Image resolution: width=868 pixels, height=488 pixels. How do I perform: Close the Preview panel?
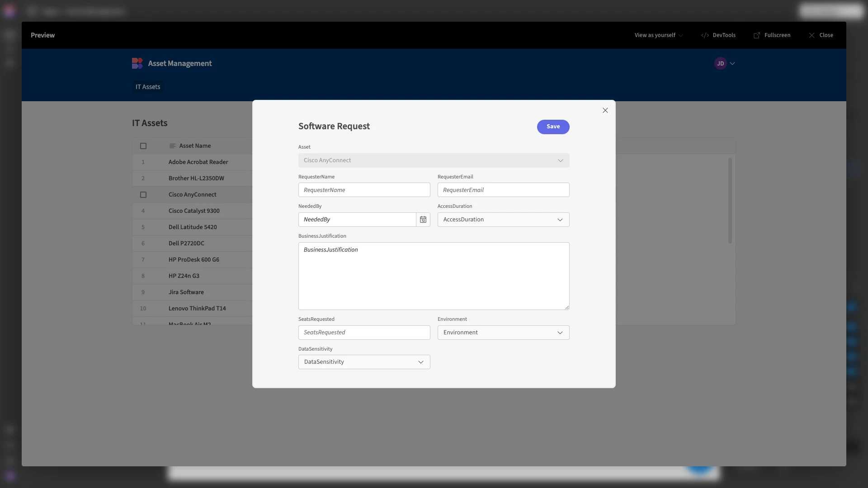click(x=821, y=35)
